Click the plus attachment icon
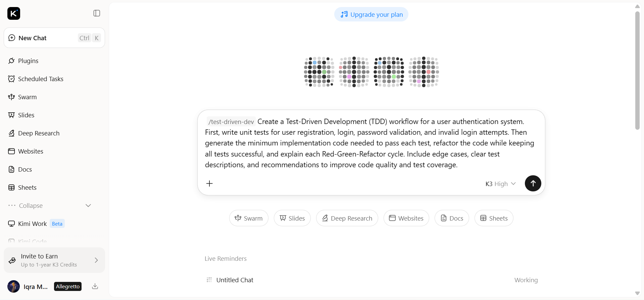 tap(209, 183)
